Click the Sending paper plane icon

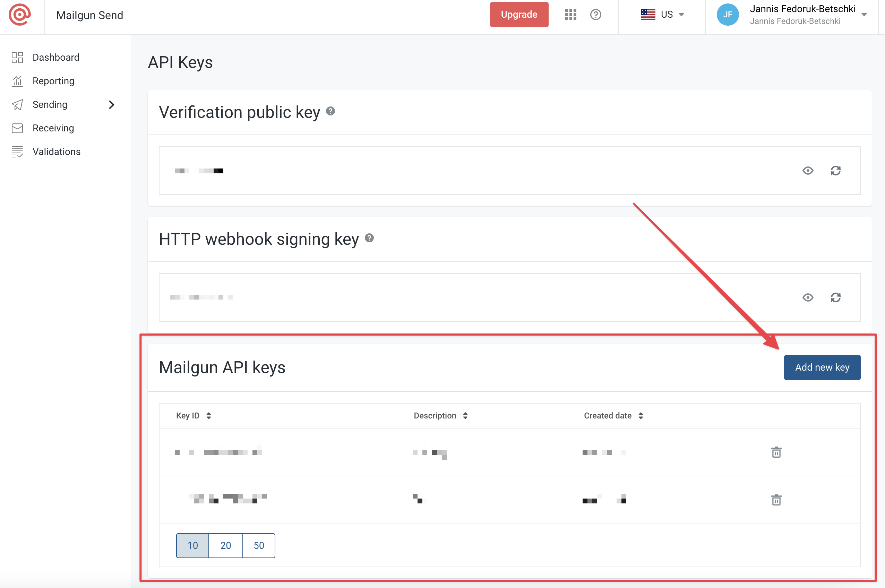(17, 105)
